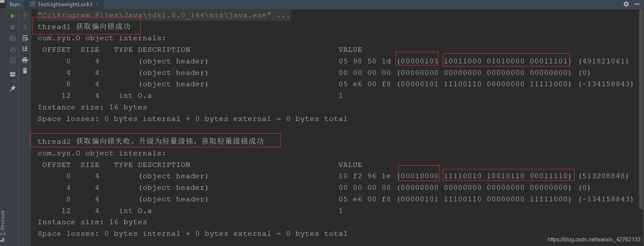Click the 'VALUE' column header under thread1

(x=350, y=50)
